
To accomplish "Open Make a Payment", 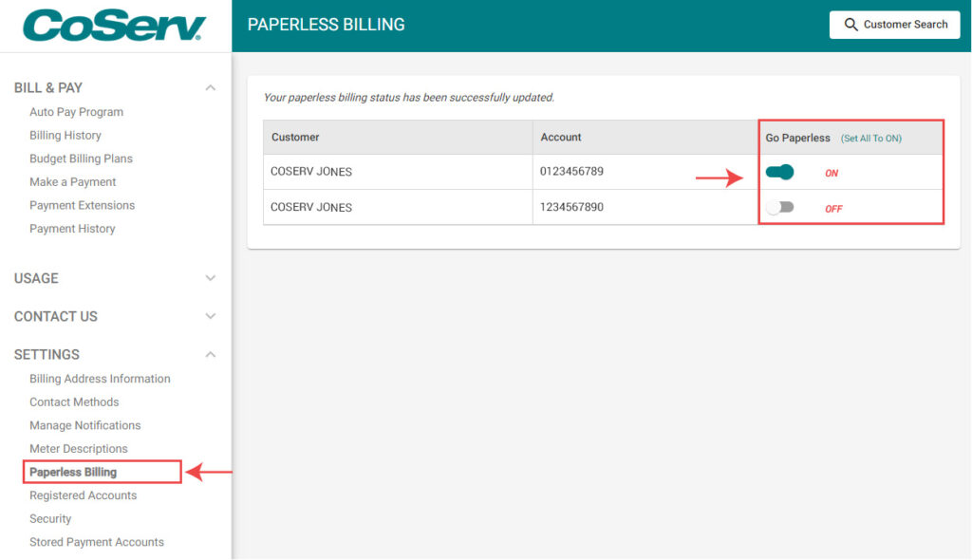I will point(72,181).
